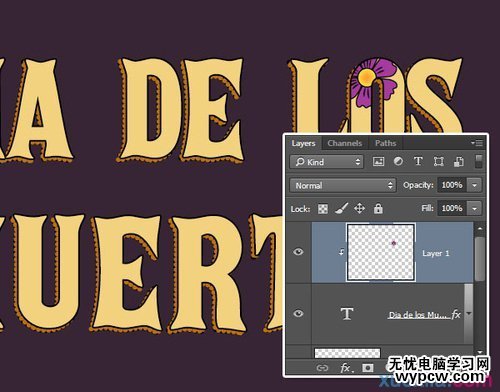
Task: Switch to Paths tab
Action: pos(385,143)
